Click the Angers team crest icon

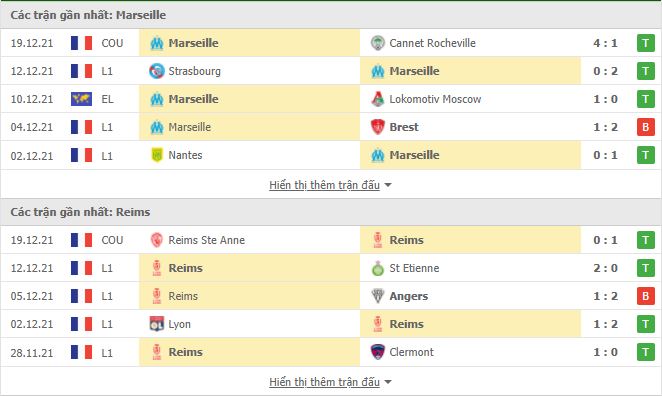tap(377, 296)
